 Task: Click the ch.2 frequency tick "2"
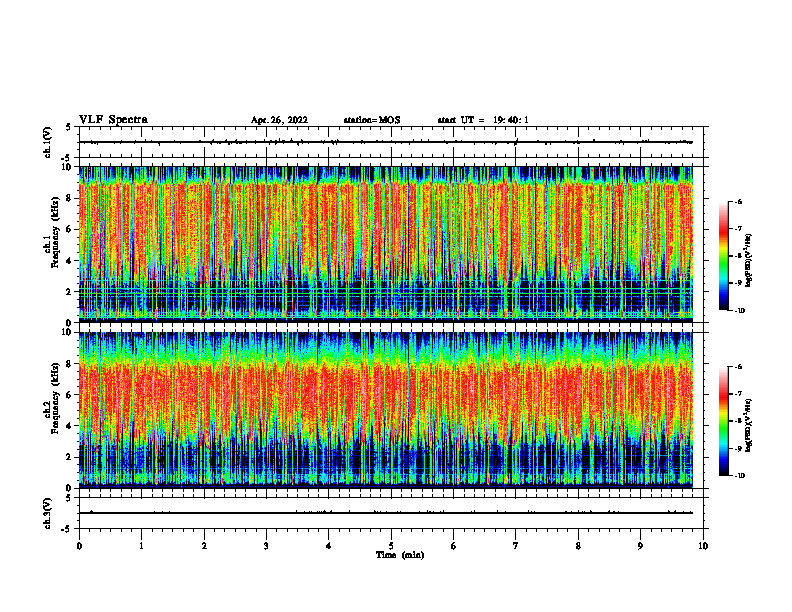(x=70, y=457)
